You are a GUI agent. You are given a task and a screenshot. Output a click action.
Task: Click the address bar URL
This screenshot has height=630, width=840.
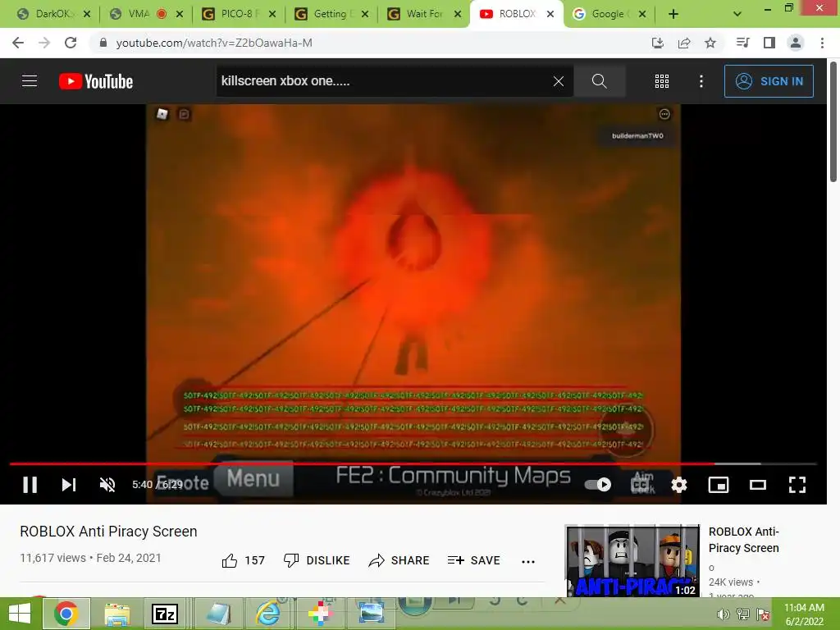[x=214, y=43]
